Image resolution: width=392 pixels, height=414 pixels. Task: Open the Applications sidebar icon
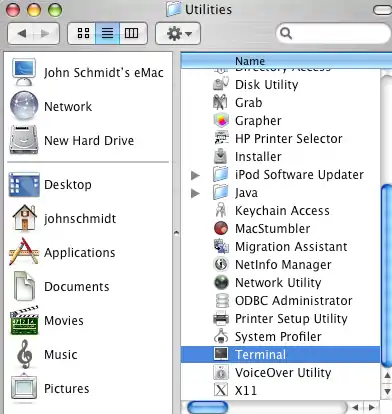(24, 252)
